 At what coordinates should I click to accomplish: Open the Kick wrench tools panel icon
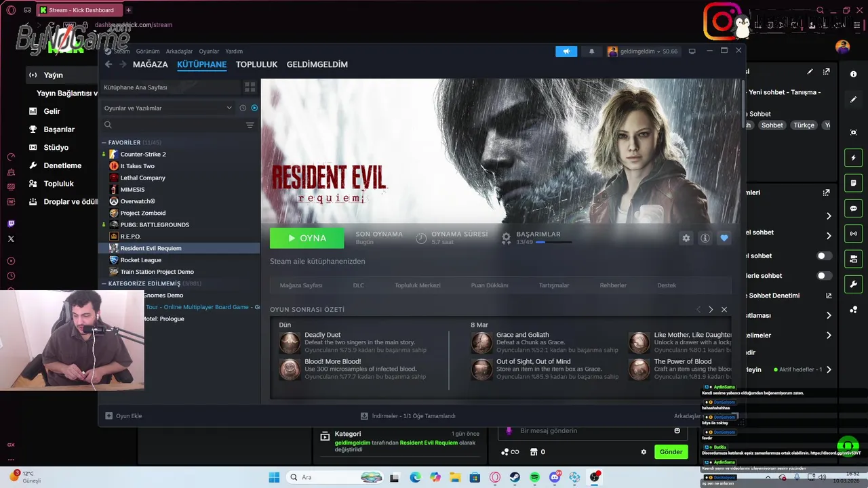pos(854,284)
